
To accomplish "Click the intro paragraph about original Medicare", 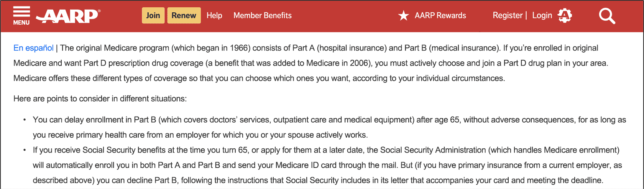I will click(x=310, y=63).
